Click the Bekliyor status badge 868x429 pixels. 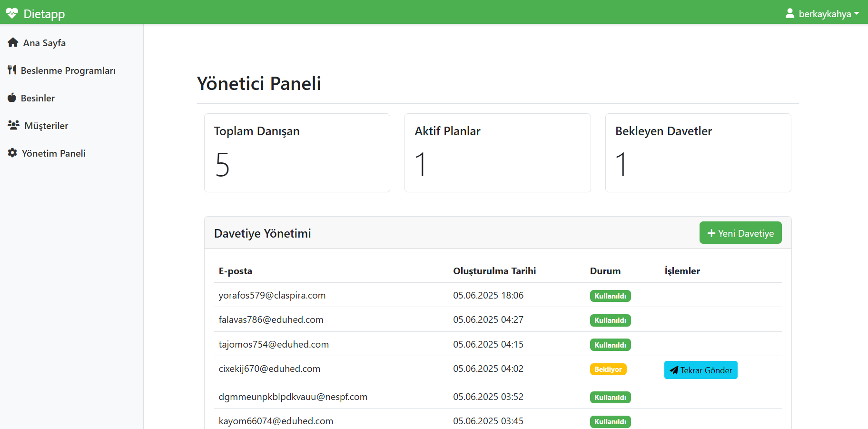pos(608,369)
